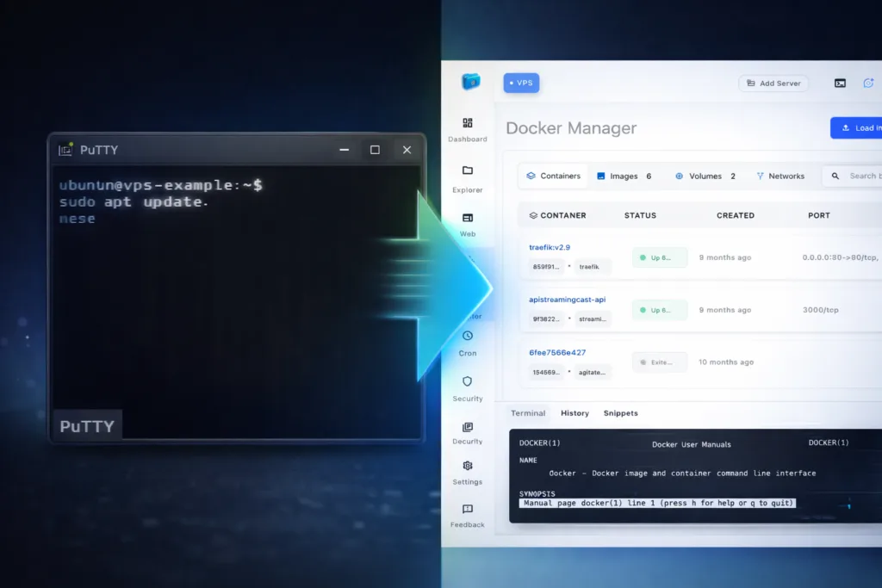Click the Docker User Manuals terminal text

pos(692,444)
